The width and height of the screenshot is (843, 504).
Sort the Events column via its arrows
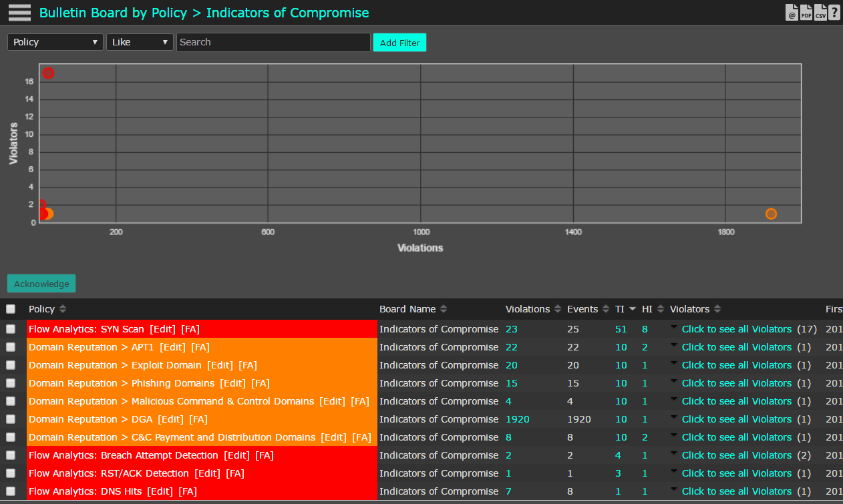pos(605,309)
